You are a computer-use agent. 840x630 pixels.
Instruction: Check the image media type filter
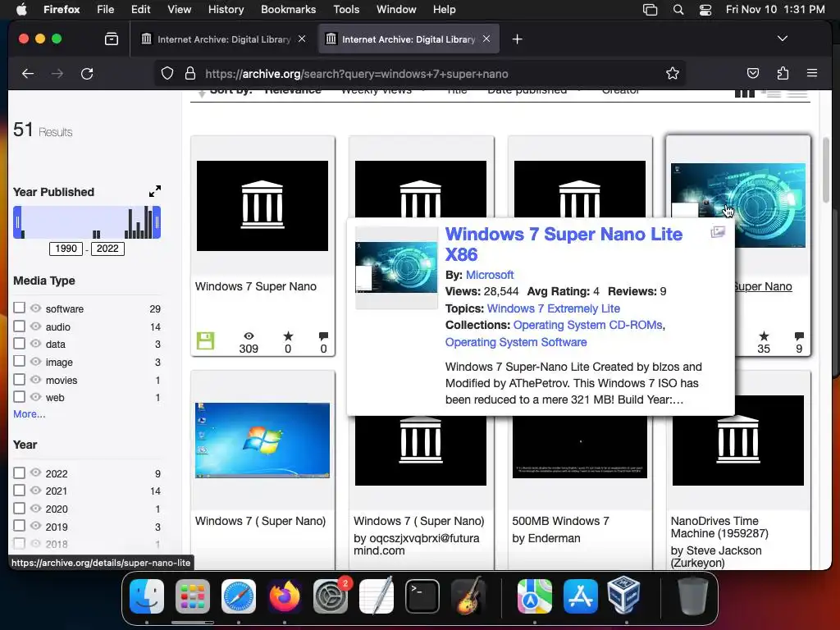point(20,361)
